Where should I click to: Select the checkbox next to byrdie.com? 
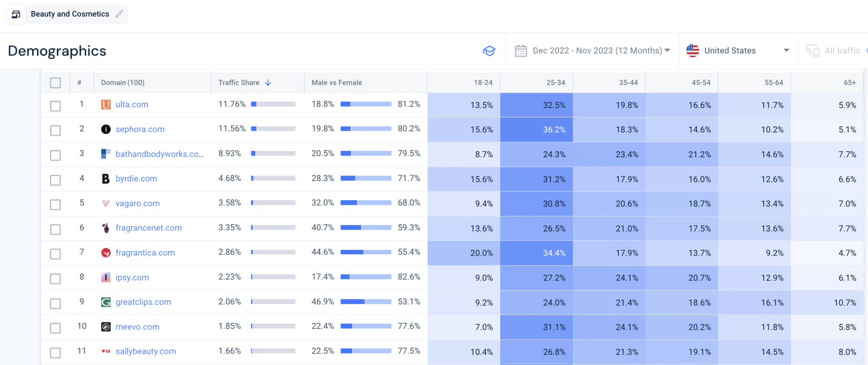tap(55, 180)
